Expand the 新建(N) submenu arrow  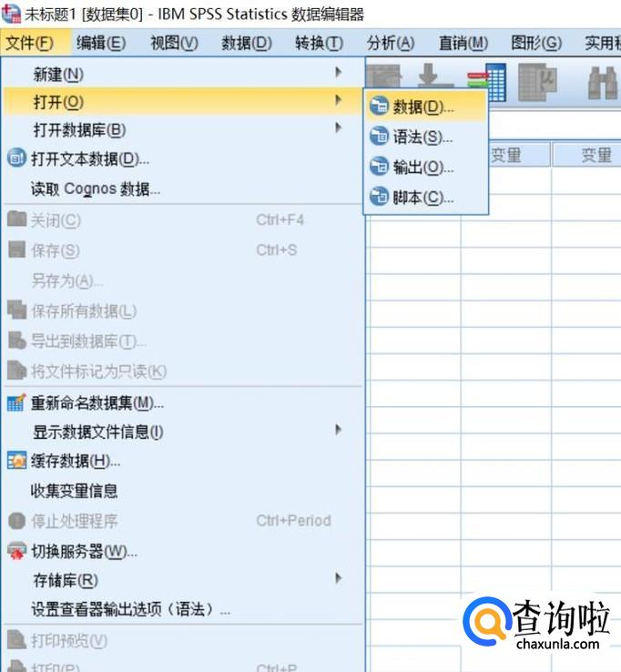pos(338,72)
